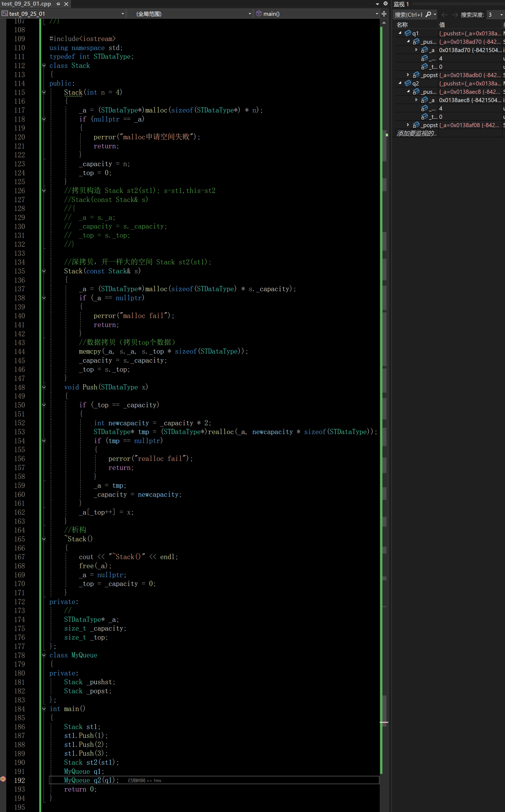Viewport: 505px width, 812px height.
Task: Open the 搜索深度 depth dropdown
Action: (x=496, y=15)
